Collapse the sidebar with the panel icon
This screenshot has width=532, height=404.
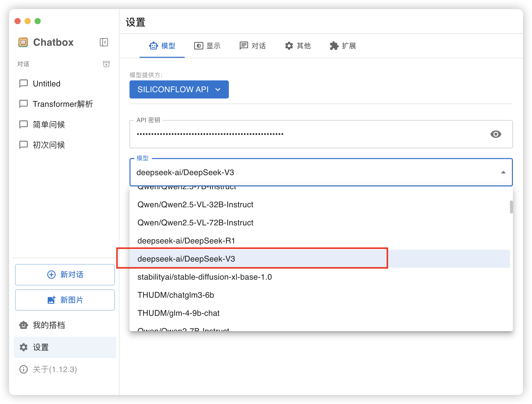(104, 42)
